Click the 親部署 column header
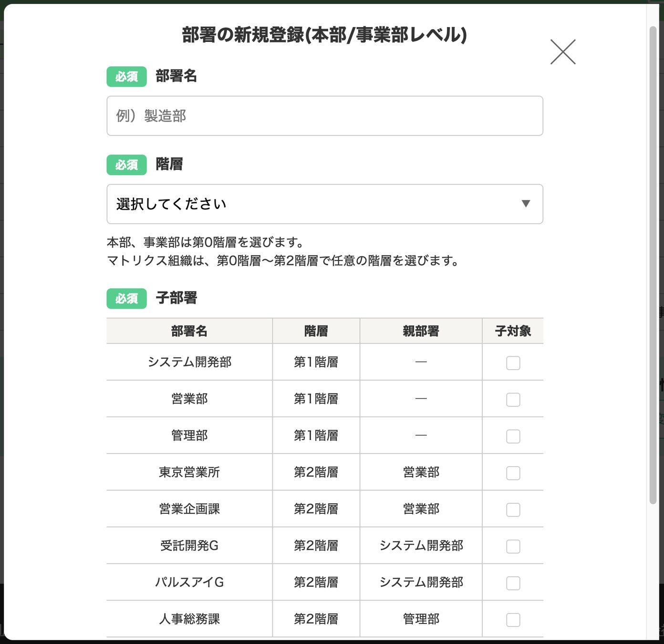Screen dimensions: 664x644 click(x=421, y=331)
